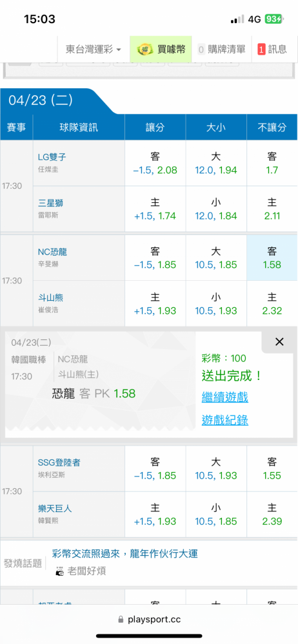Open 訊息 messages with red badge
Image resolution: width=298 pixels, height=644 pixels.
(x=272, y=50)
